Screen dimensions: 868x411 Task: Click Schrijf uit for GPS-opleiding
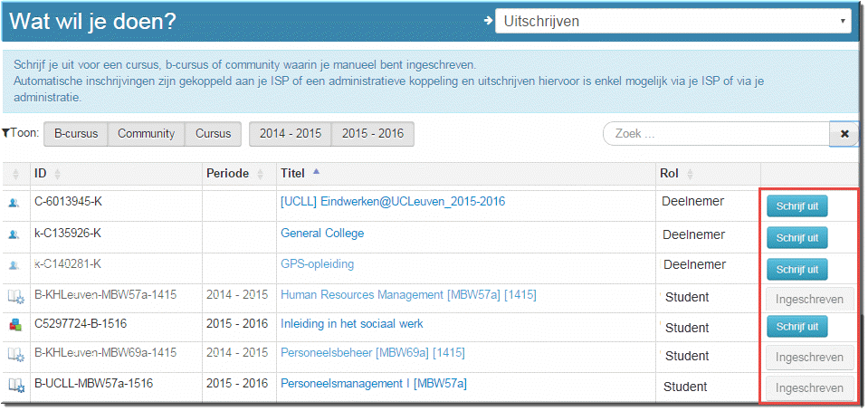(796, 269)
